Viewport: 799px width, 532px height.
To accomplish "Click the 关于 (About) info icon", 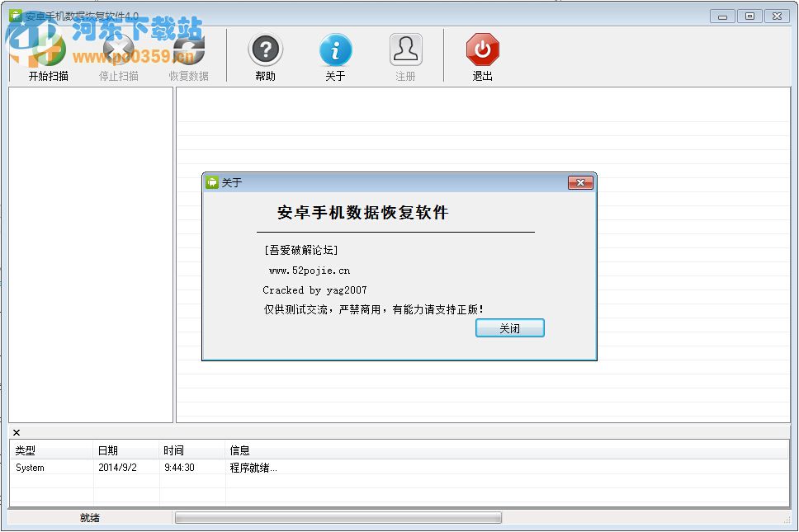I will tap(335, 51).
